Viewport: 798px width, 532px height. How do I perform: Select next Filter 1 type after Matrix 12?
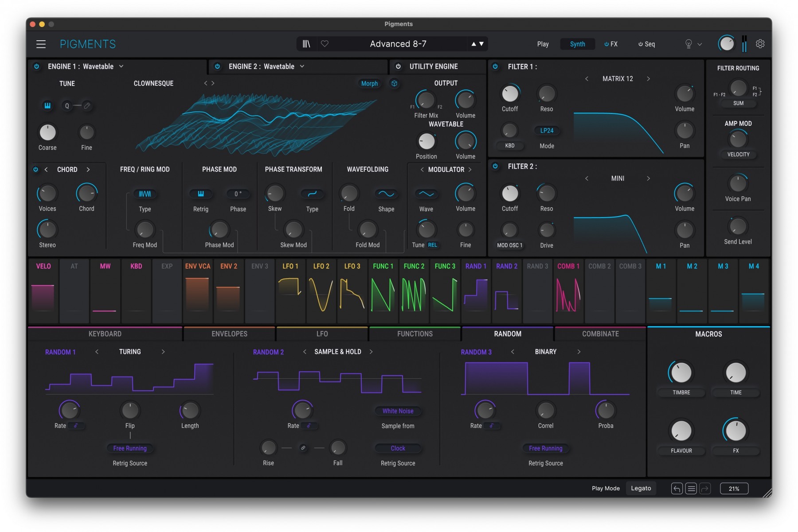[648, 78]
